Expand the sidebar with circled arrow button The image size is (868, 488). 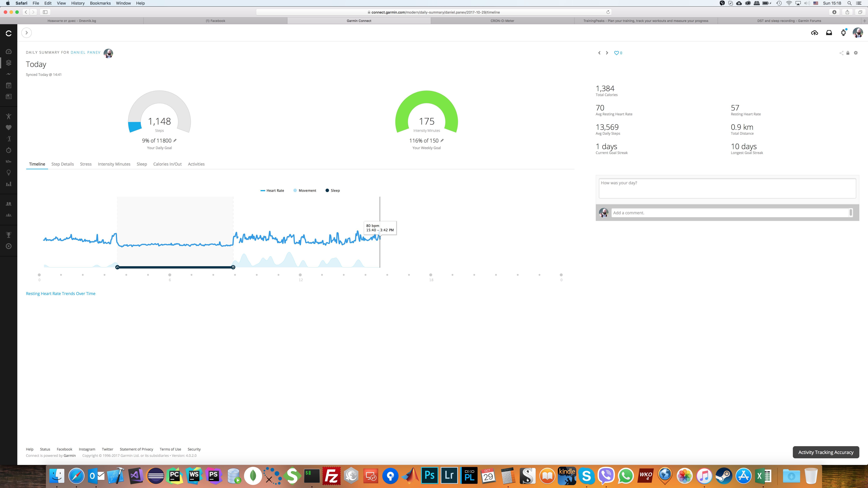(x=27, y=33)
